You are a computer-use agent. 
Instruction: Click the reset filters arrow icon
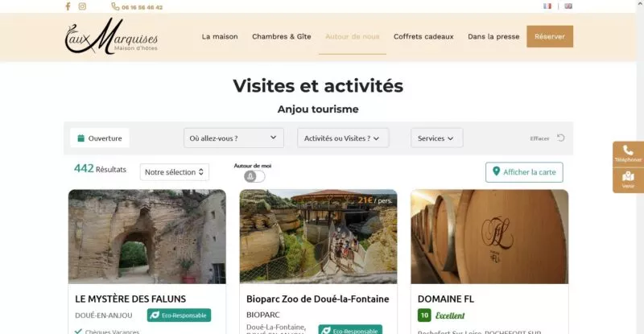561,138
